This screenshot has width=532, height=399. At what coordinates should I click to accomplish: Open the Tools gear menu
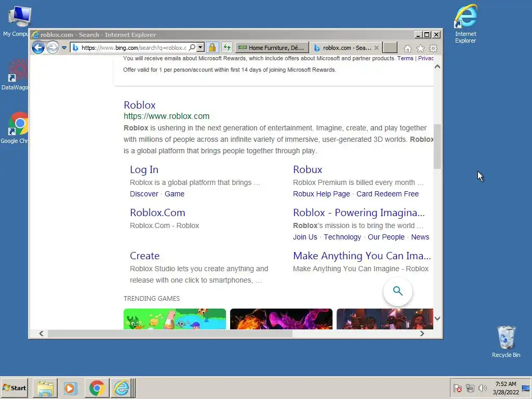(433, 48)
